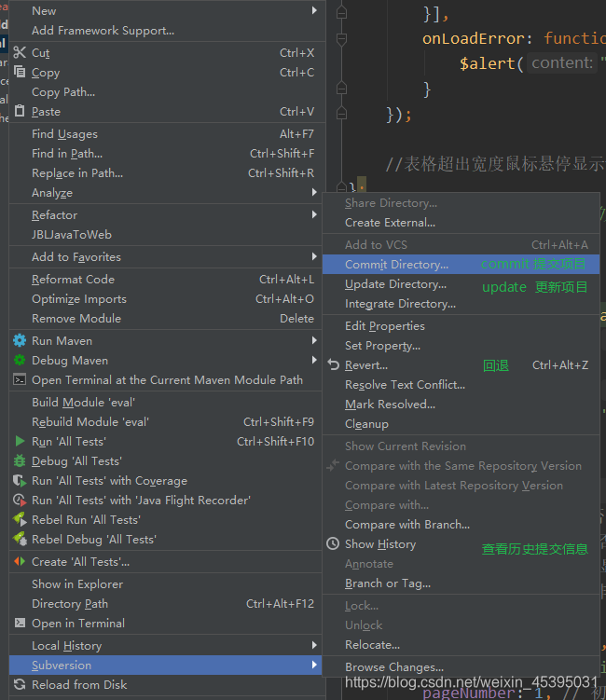Screen dimensions: 606x700
Task: Expand the Refactor submenu arrow
Action: coord(314,214)
